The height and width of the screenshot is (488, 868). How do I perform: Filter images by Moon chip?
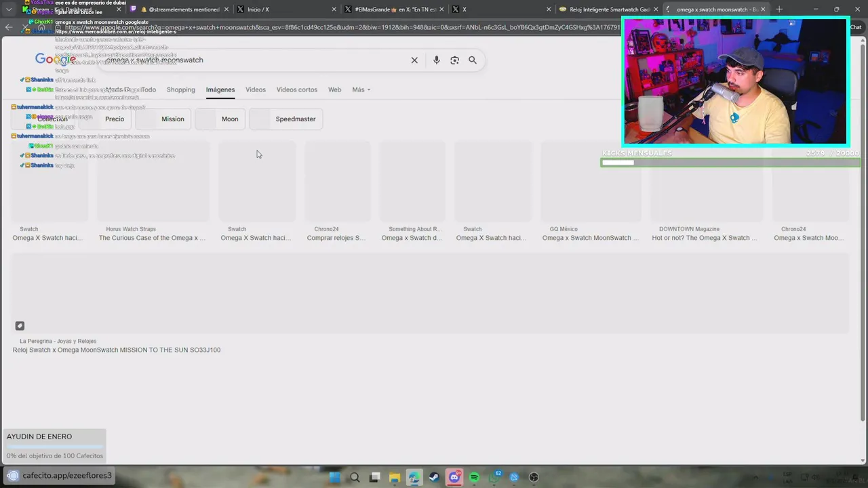click(220, 119)
